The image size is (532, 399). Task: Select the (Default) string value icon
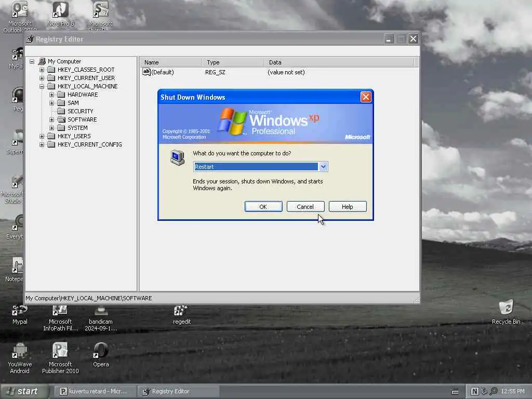pos(146,72)
